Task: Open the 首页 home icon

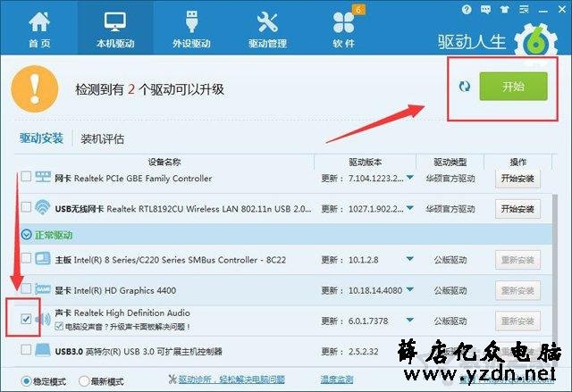Action: coord(39,29)
